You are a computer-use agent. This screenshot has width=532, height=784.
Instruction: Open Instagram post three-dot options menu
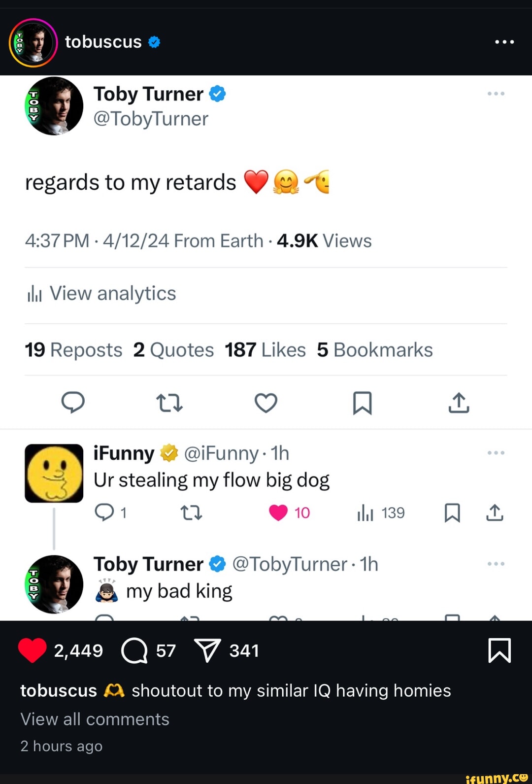point(504,42)
